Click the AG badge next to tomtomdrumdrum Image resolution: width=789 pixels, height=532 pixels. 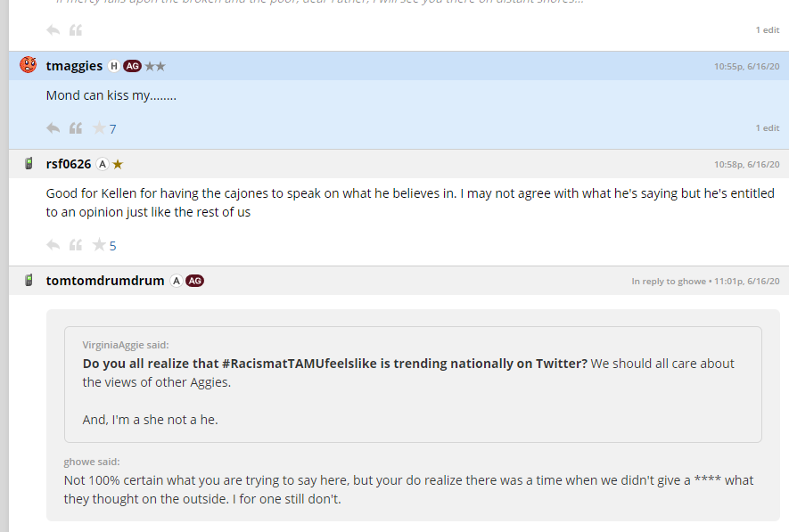[x=194, y=281]
